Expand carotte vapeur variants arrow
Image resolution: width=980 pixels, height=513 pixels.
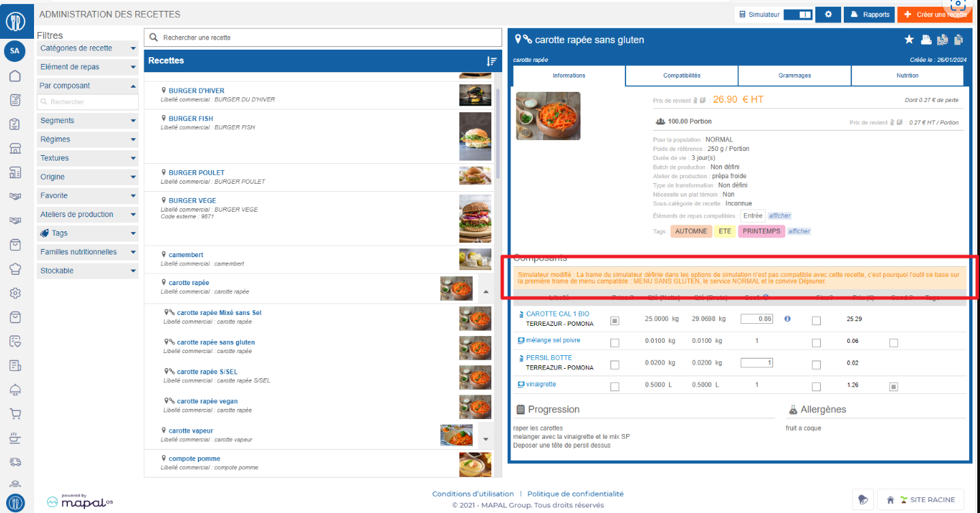[486, 439]
